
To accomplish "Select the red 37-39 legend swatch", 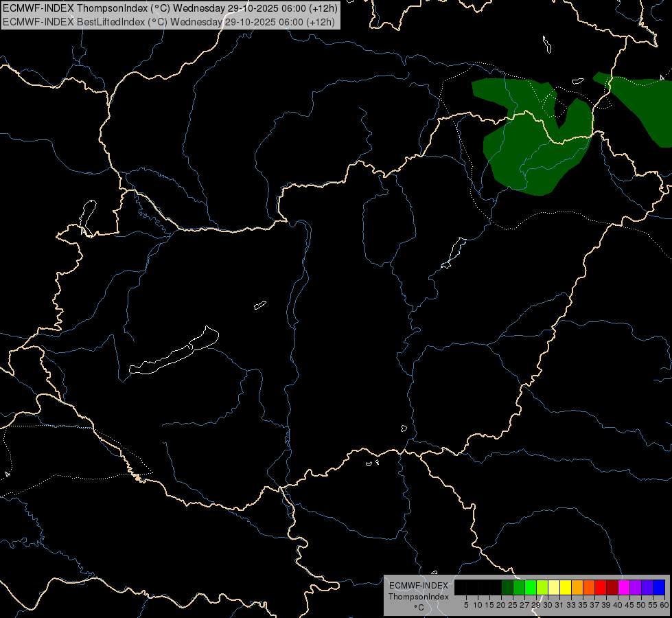I will [601, 588].
